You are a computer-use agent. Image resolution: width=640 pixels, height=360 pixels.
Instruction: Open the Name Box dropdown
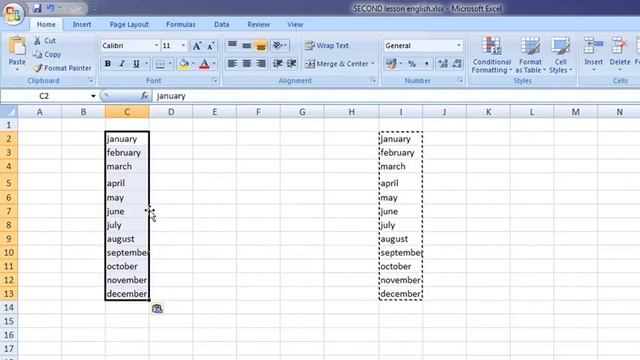coord(93,96)
